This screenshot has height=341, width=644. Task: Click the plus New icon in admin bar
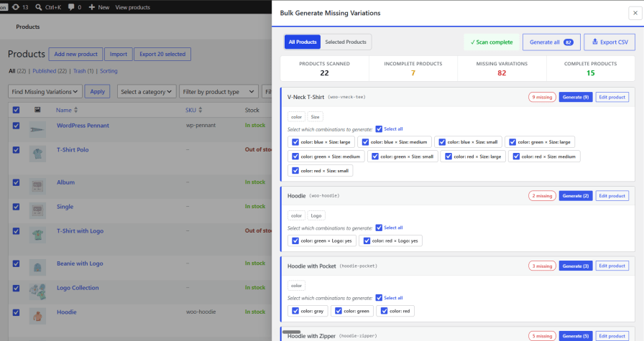click(x=91, y=7)
